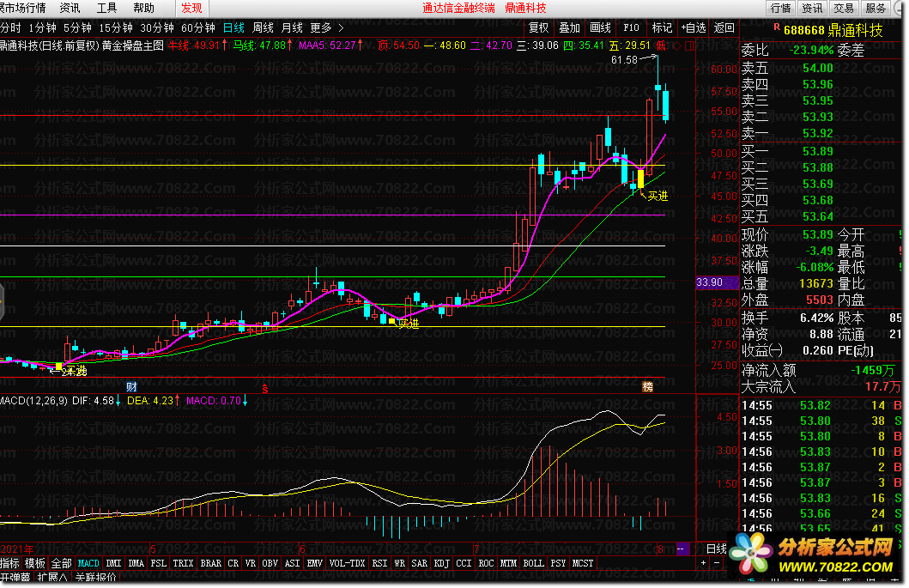The width and height of the screenshot is (909, 588).
Task: Click the 榜 badge icon on chart
Action: tap(647, 387)
